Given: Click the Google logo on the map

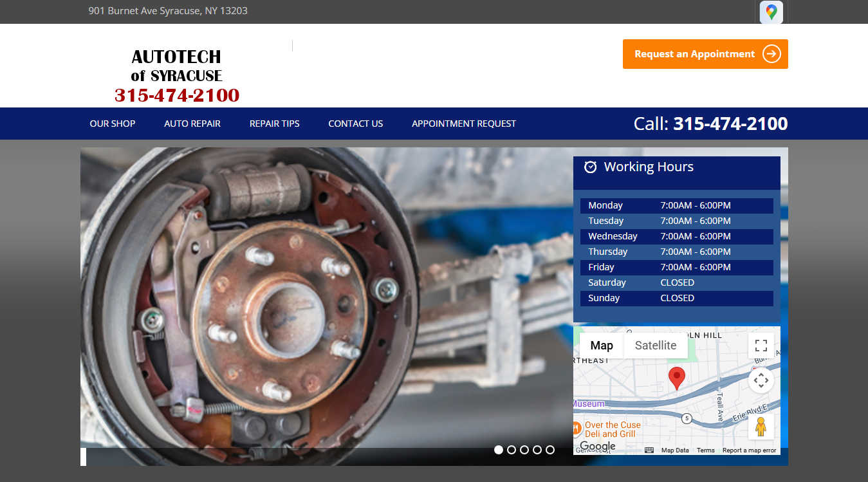Looking at the screenshot, I should 598,447.
